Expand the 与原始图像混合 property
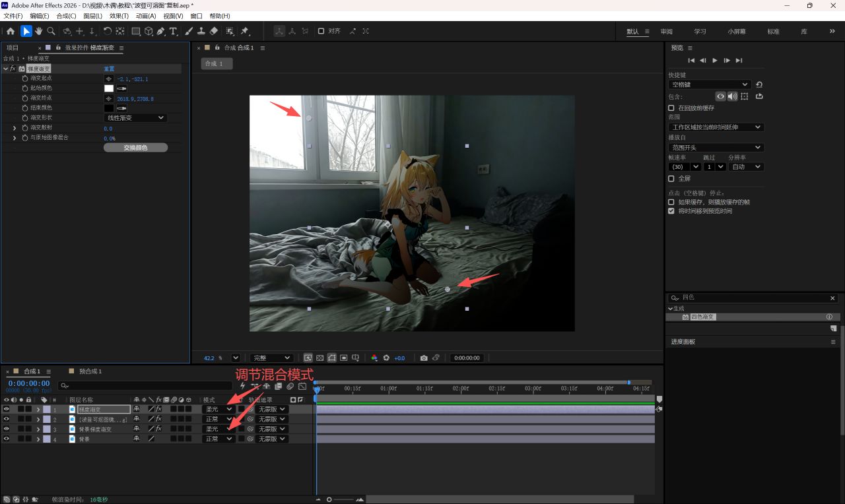This screenshot has height=504, width=845. (15, 138)
